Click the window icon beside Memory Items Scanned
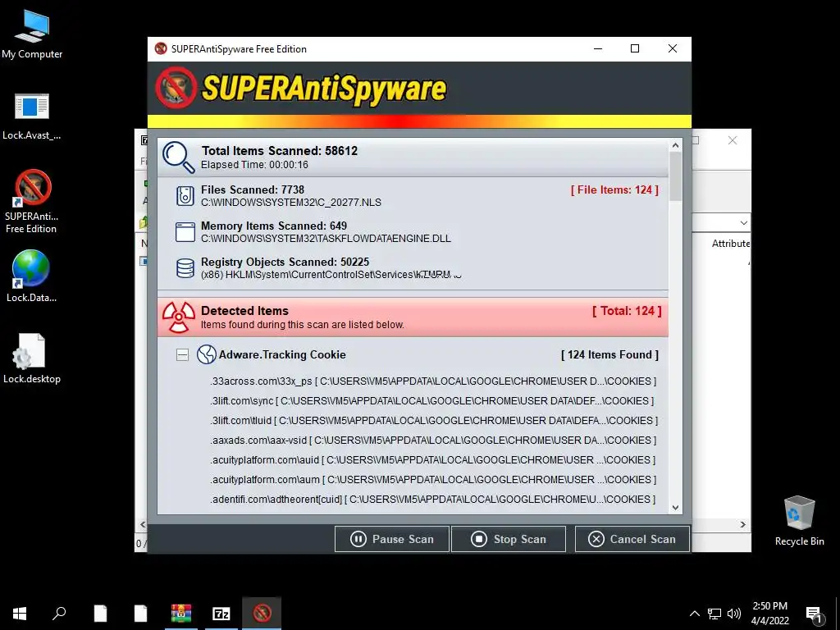This screenshot has width=840, height=630. 185,232
